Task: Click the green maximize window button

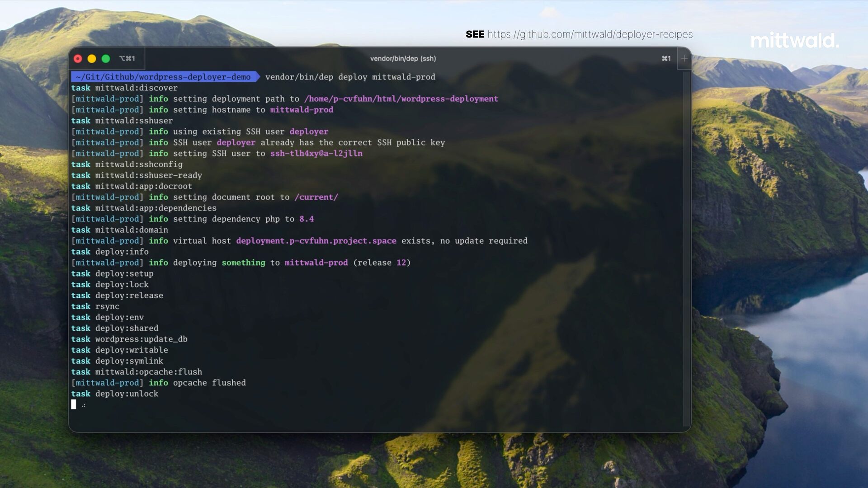Action: tap(106, 59)
